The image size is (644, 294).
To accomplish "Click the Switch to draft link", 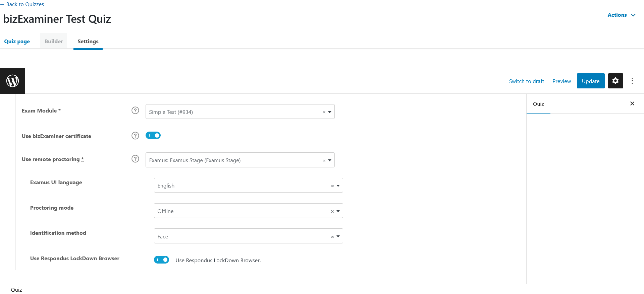I will click(526, 81).
